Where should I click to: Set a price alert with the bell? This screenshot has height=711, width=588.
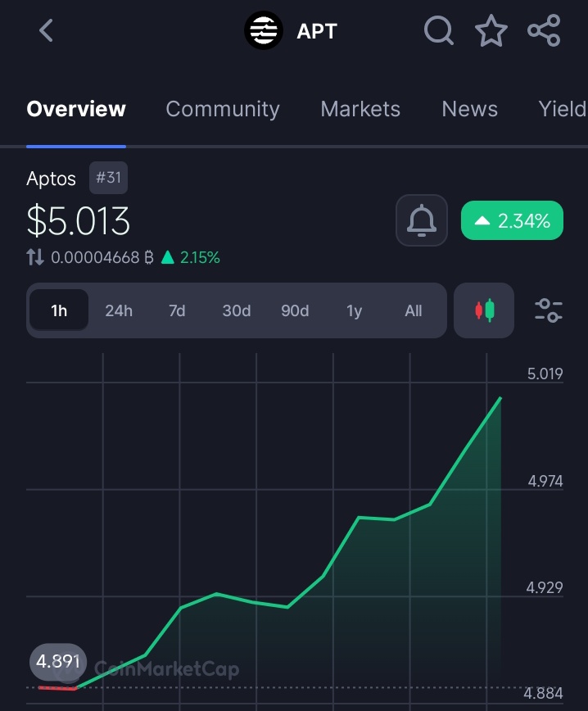pos(422,220)
